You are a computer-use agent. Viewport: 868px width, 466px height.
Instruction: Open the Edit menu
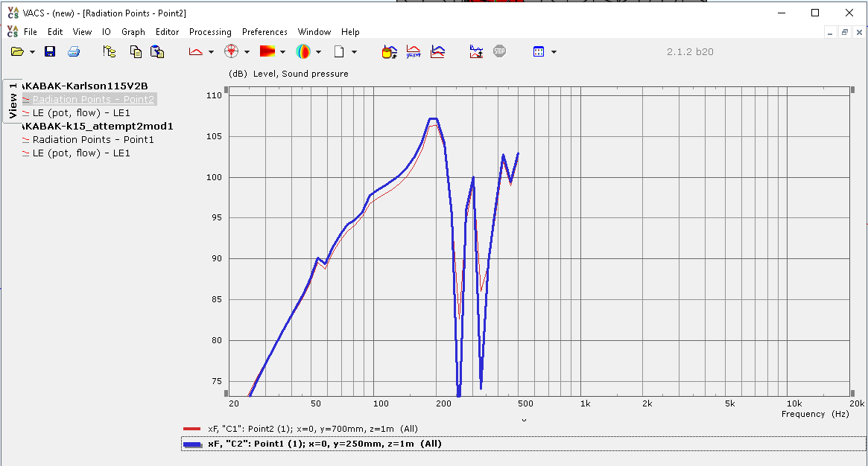pyautogui.click(x=55, y=32)
